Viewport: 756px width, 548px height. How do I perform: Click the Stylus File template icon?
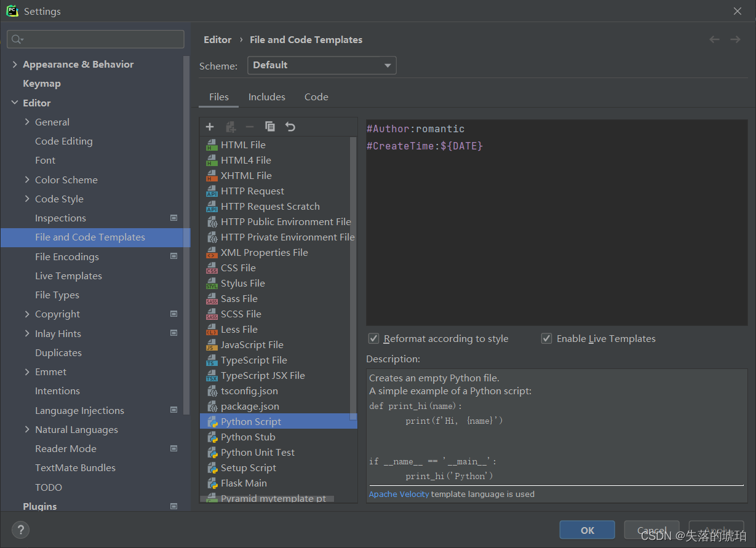coord(212,284)
